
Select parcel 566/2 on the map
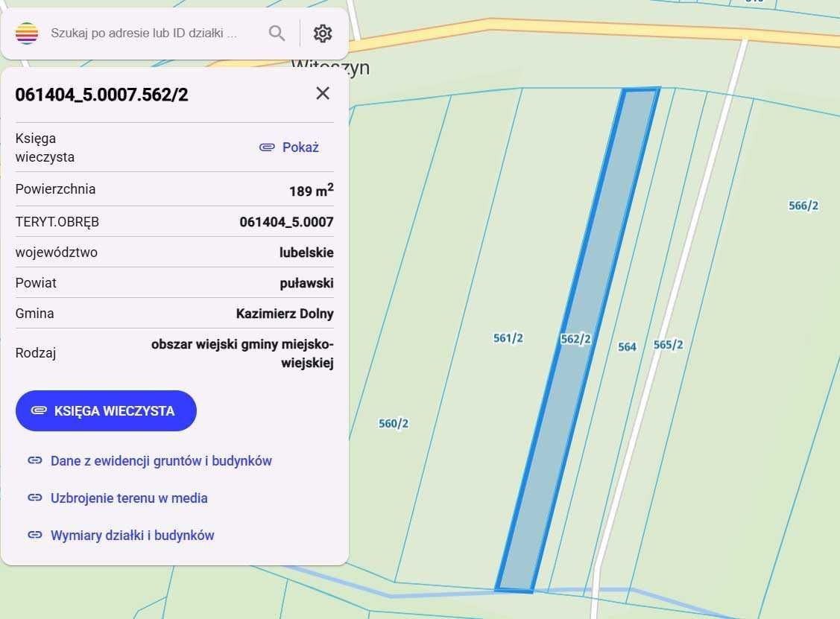tap(802, 204)
